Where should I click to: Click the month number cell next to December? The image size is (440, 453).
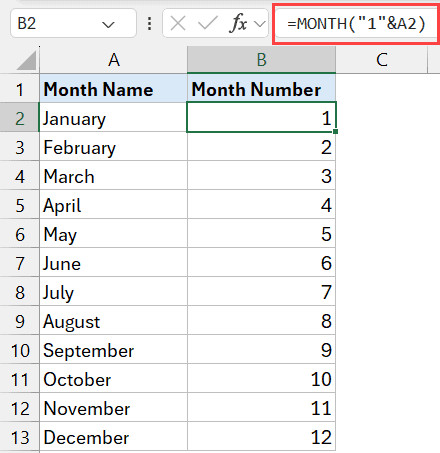(261, 436)
